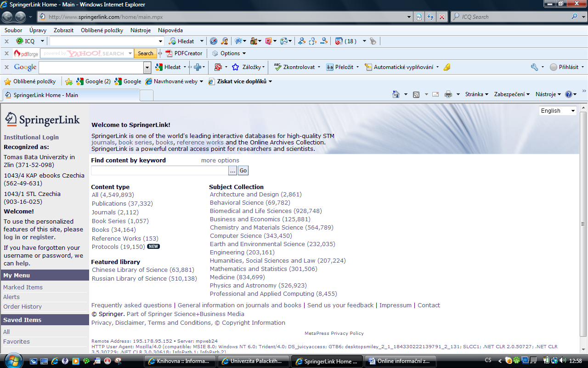Expand the Záložky bookmarks dropdown
Image resolution: width=588 pixels, height=368 pixels.
[264, 67]
